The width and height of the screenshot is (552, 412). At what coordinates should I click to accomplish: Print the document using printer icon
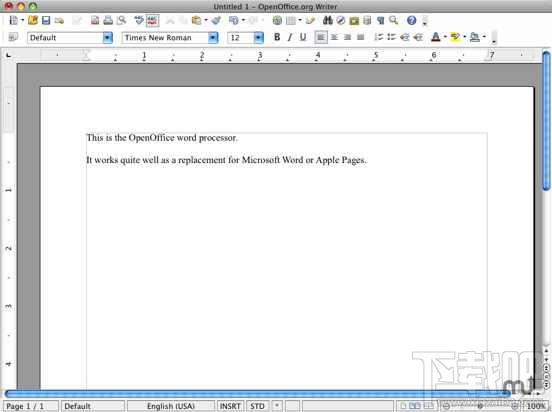click(108, 20)
